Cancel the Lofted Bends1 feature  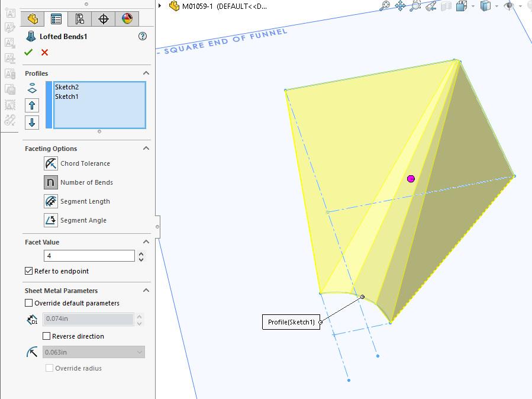point(44,52)
